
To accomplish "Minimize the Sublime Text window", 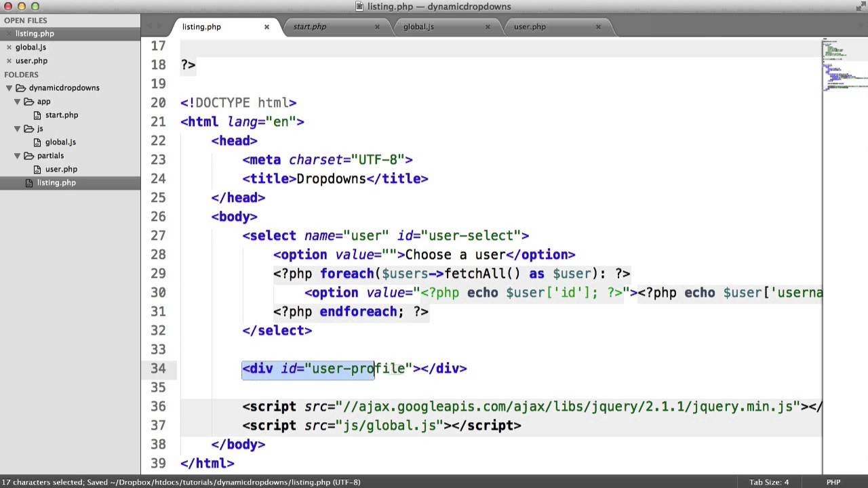I will 22,7.
